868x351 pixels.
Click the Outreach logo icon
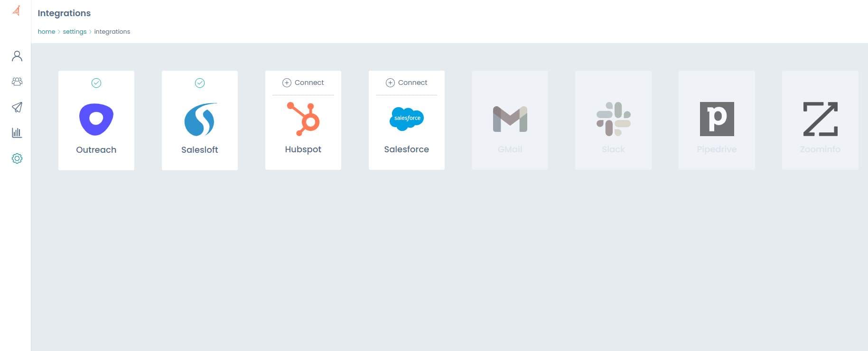[x=96, y=119]
